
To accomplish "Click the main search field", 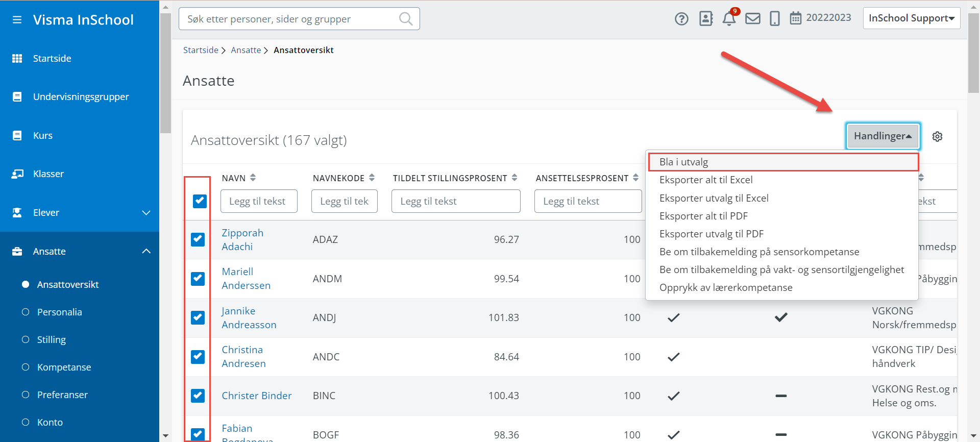I will click(299, 19).
